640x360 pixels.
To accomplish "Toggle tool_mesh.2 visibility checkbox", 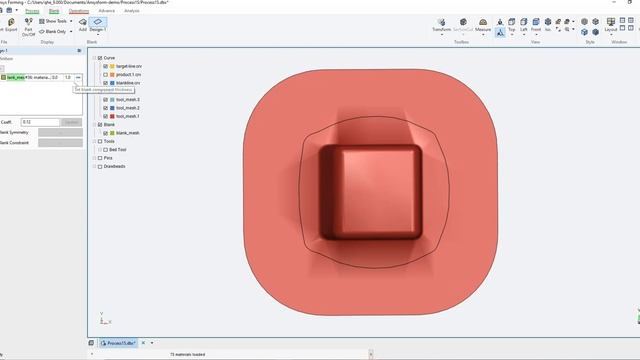I will click(105, 108).
